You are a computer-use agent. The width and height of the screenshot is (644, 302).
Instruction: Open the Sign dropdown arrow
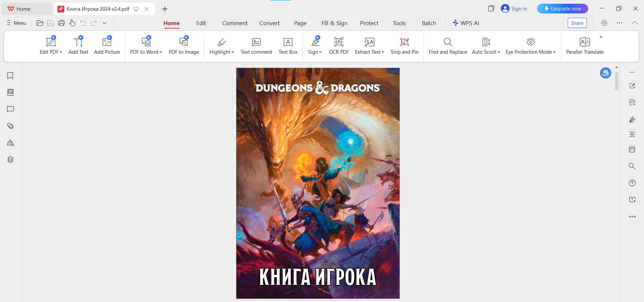[320, 52]
